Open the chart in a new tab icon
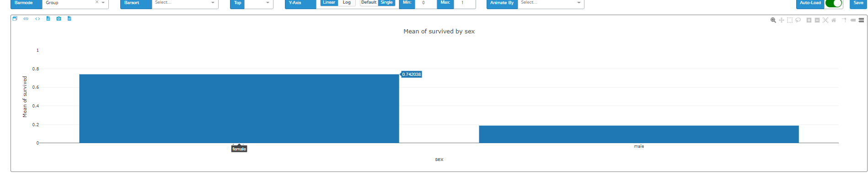Viewport: 868px width, 193px height. click(x=15, y=19)
